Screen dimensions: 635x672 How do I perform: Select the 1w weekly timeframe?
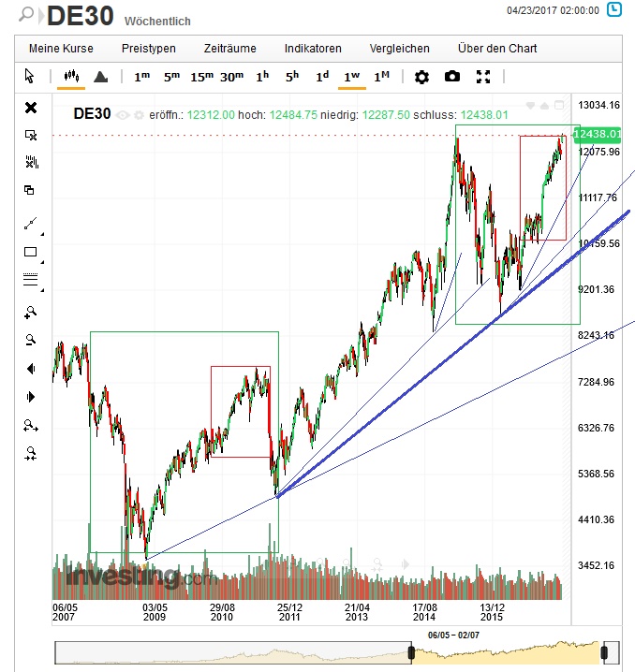coord(351,77)
